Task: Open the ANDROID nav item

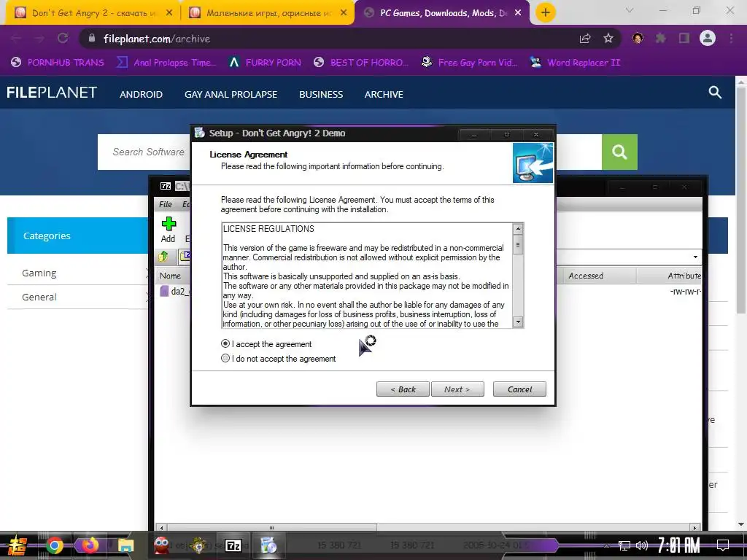Action: pos(141,94)
